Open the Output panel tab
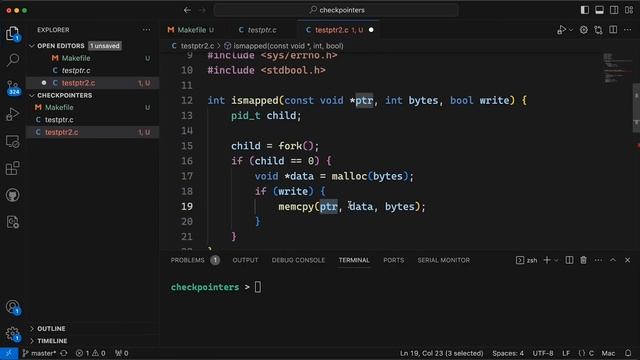The width and height of the screenshot is (640, 360). point(245,260)
